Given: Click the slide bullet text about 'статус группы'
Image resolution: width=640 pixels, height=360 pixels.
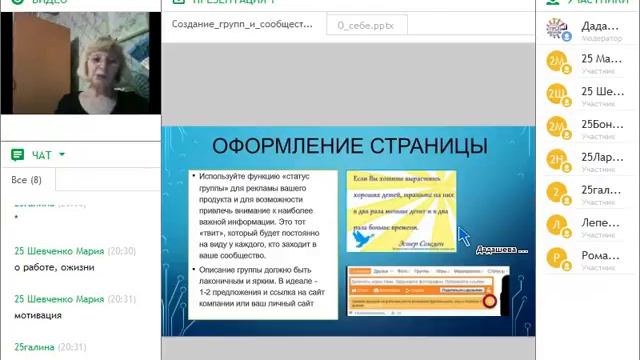Looking at the screenshot, I should pyautogui.click(x=260, y=216).
